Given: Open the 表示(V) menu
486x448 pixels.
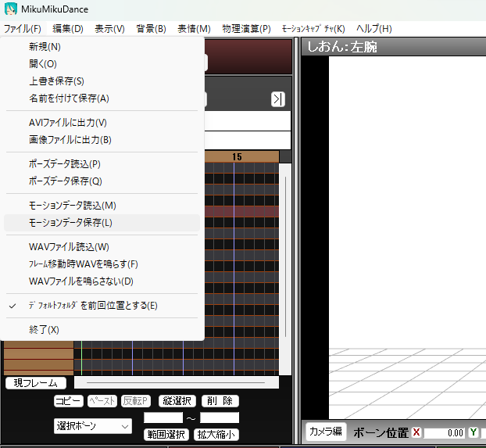Looking at the screenshot, I should [x=109, y=29].
